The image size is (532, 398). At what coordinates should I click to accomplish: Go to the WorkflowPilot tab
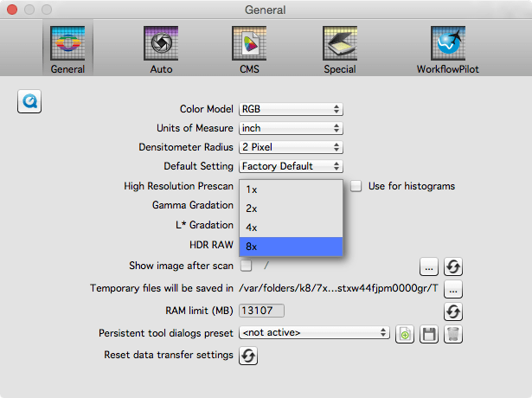click(x=447, y=50)
